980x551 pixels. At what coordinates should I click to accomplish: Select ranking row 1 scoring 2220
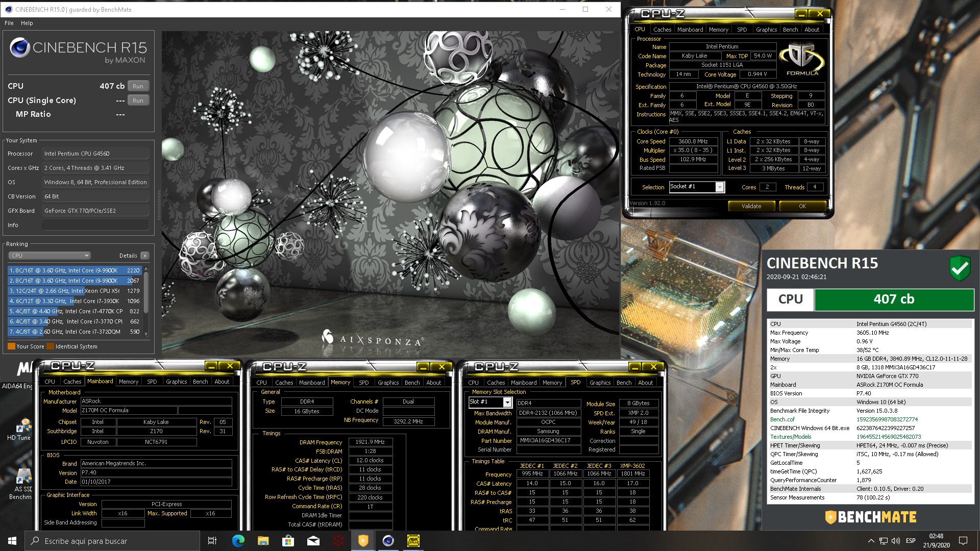click(x=75, y=270)
